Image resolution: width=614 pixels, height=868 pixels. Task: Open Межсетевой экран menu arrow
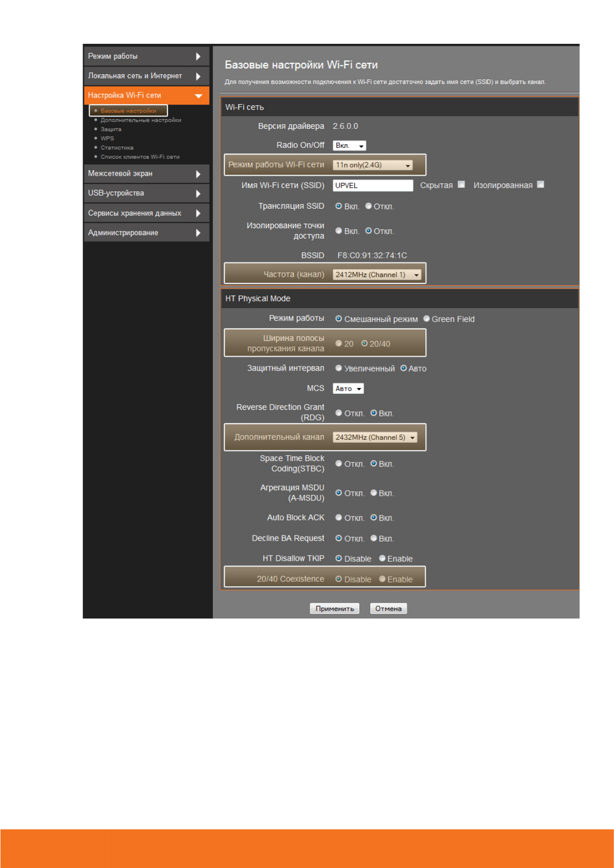198,174
